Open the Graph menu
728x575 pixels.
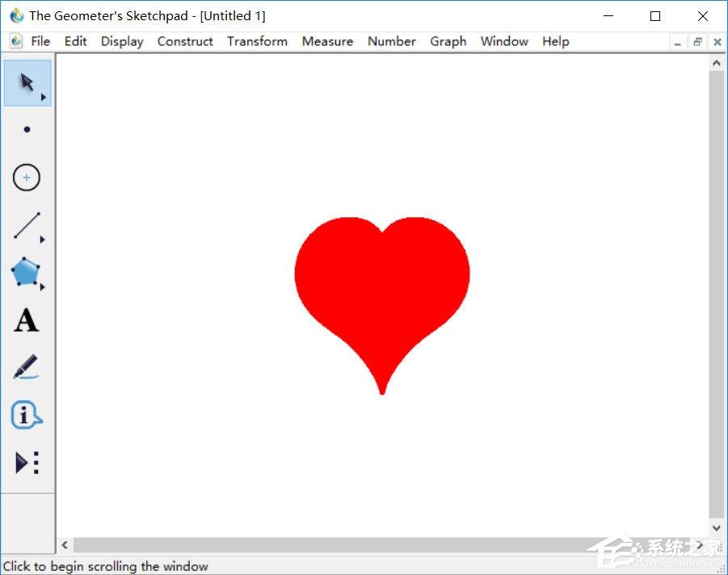[x=448, y=41]
